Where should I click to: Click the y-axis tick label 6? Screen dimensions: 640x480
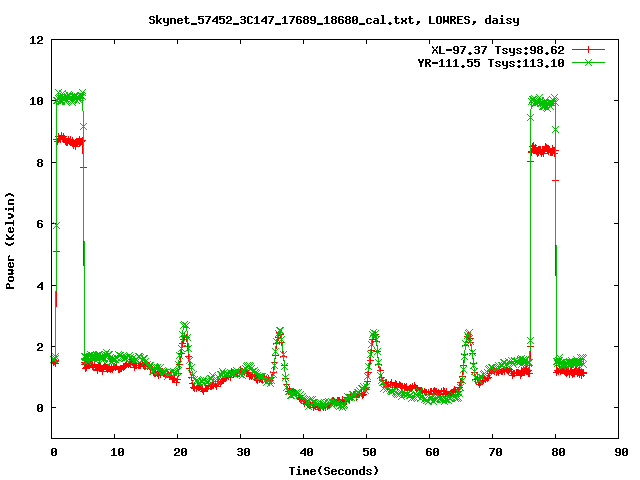pos(40,224)
